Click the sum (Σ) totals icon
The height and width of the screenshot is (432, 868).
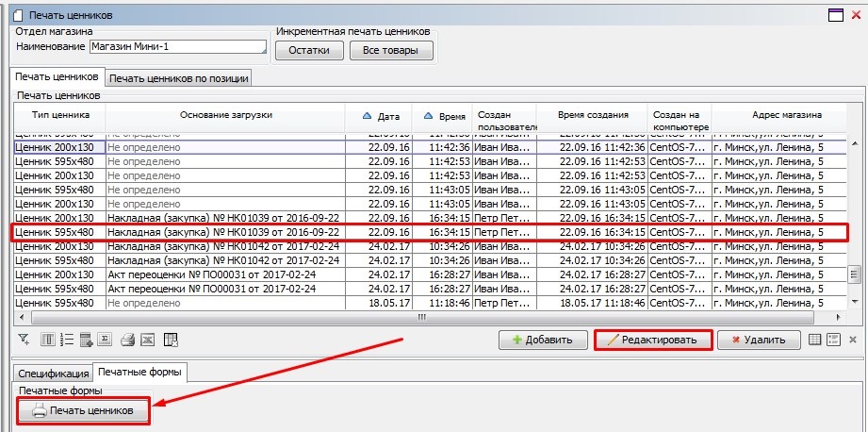click(106, 340)
